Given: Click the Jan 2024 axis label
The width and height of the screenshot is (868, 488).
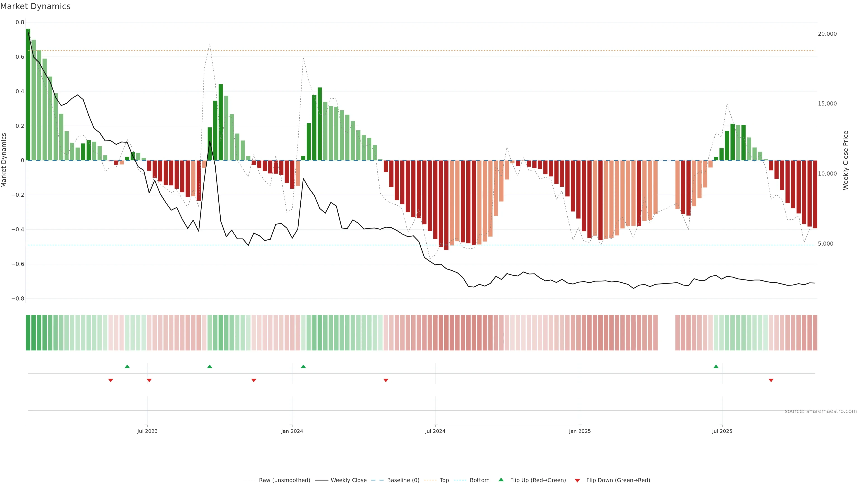Looking at the screenshot, I should [292, 431].
